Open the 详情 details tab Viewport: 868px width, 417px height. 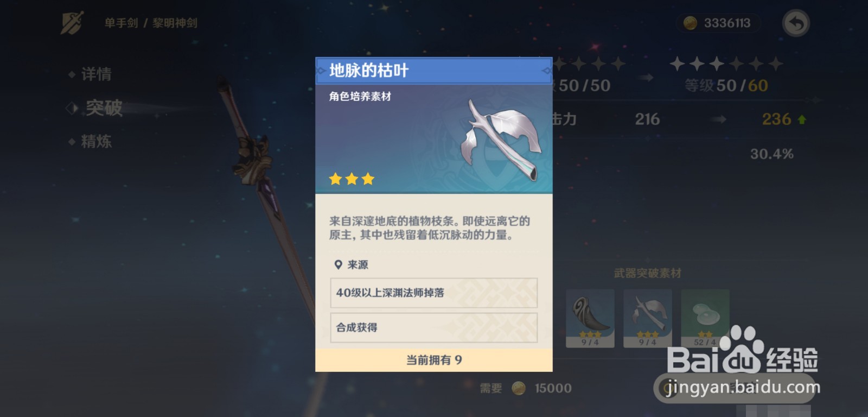(x=96, y=74)
